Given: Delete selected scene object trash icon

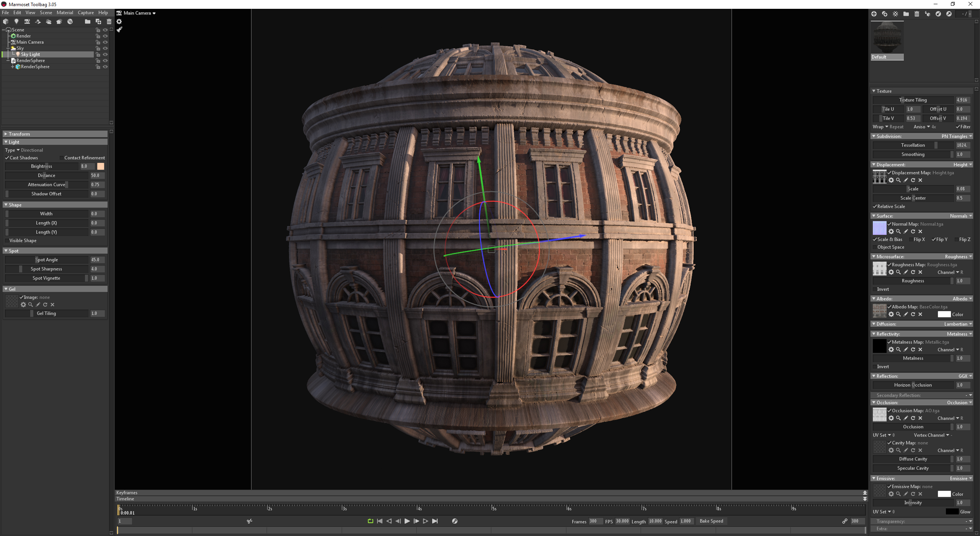Looking at the screenshot, I should click(x=109, y=21).
